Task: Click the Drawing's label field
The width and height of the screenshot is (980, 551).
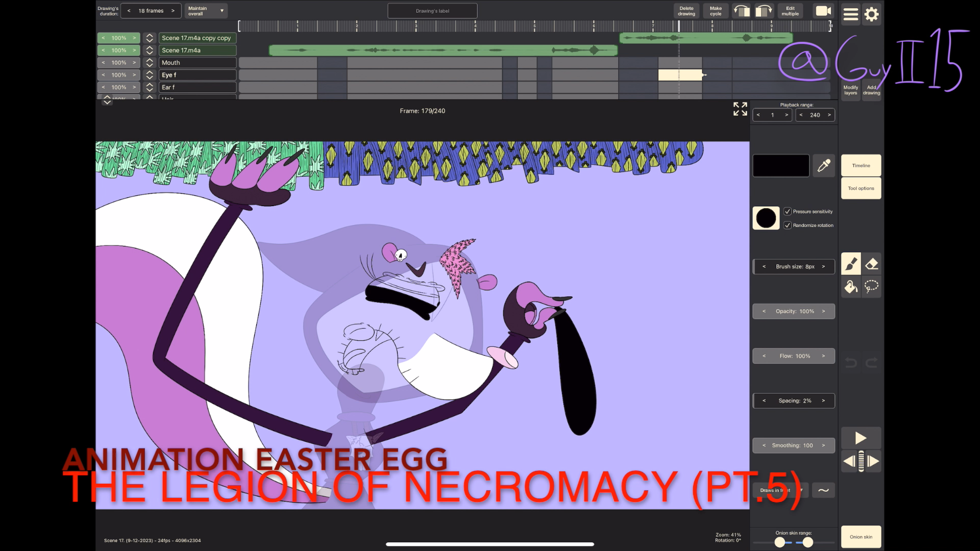Action: pos(432,11)
